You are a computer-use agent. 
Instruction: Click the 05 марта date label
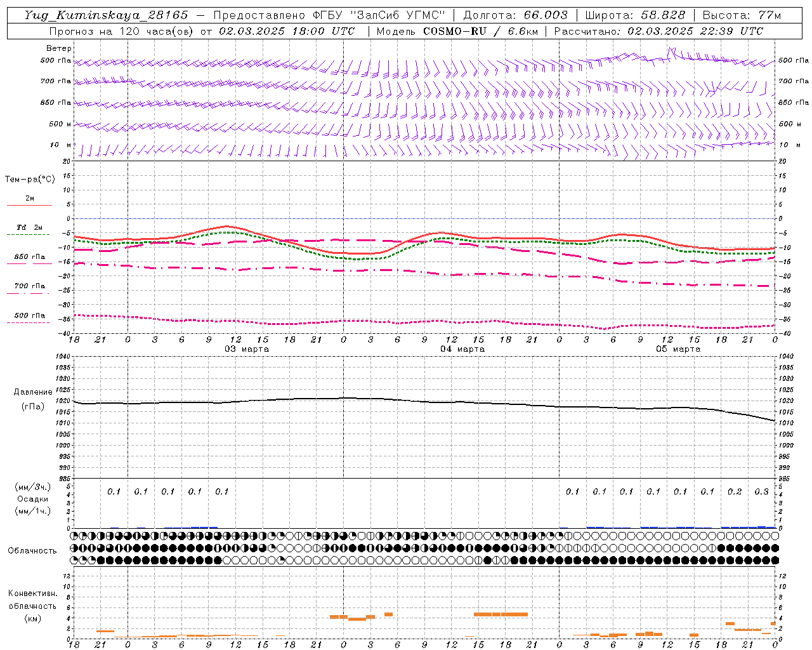(678, 349)
